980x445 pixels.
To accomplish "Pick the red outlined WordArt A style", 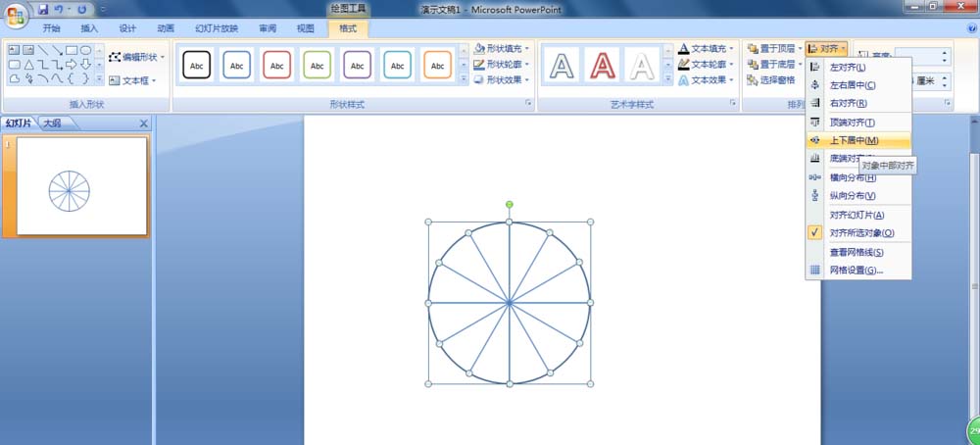I will pos(602,65).
